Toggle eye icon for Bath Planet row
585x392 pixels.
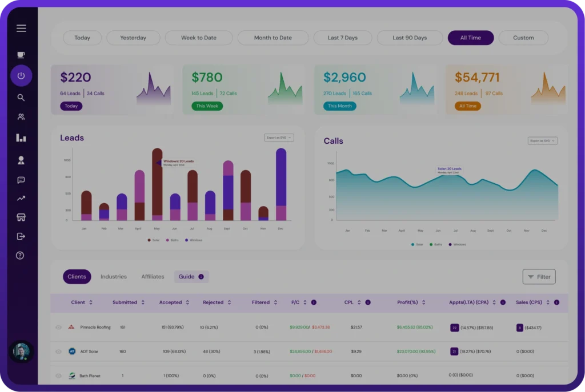(59, 375)
